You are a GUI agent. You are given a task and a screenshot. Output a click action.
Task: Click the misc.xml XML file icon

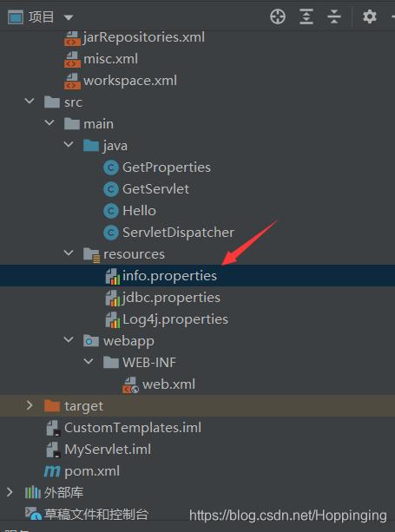pyautogui.click(x=72, y=59)
